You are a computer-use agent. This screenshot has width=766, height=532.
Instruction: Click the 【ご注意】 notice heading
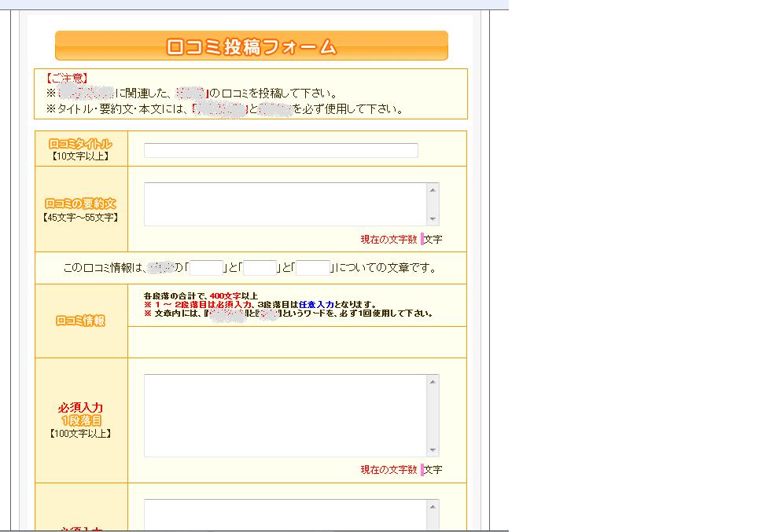tap(66, 79)
